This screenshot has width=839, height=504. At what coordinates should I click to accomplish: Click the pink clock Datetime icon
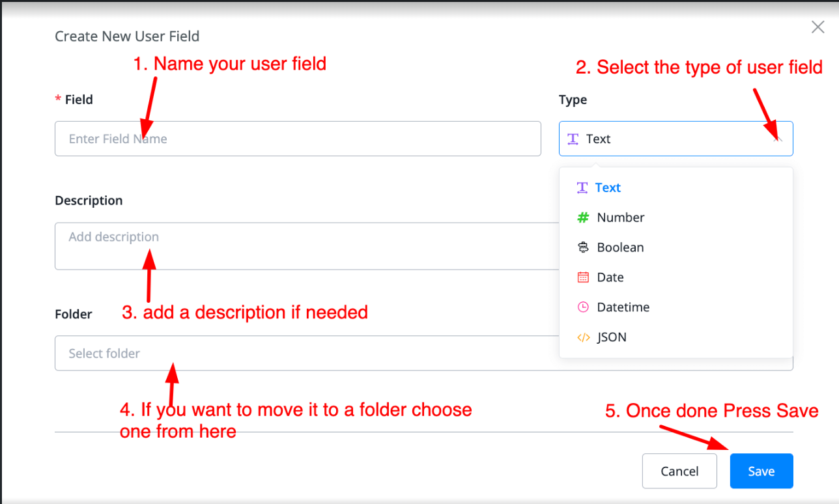tap(583, 307)
